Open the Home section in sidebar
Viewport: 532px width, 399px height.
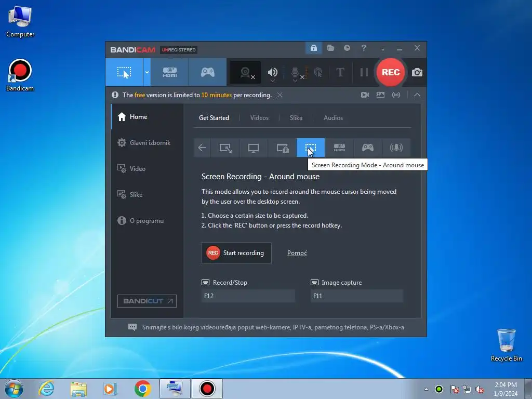(147, 117)
